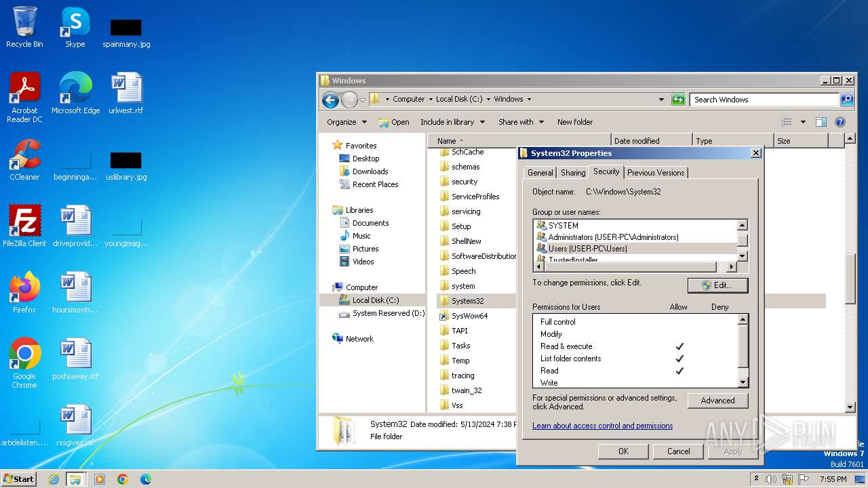
Task: Click the green Refresh address button
Action: point(678,100)
